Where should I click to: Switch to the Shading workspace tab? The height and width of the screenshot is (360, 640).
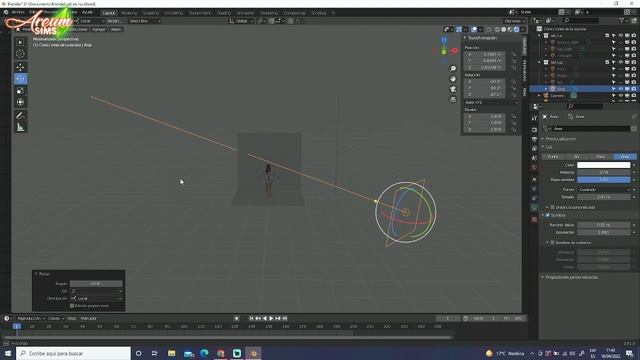tap(224, 13)
